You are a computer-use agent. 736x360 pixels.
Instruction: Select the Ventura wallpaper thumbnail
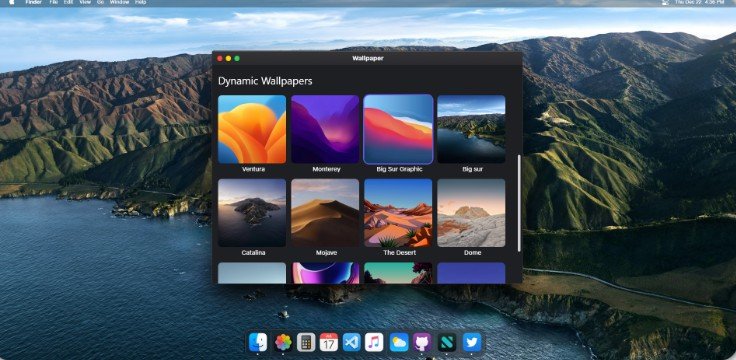pyautogui.click(x=252, y=129)
